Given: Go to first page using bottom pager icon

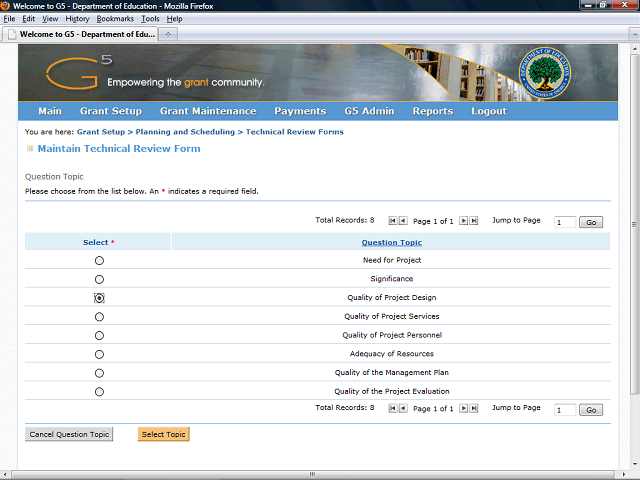Looking at the screenshot, I should [x=393, y=408].
